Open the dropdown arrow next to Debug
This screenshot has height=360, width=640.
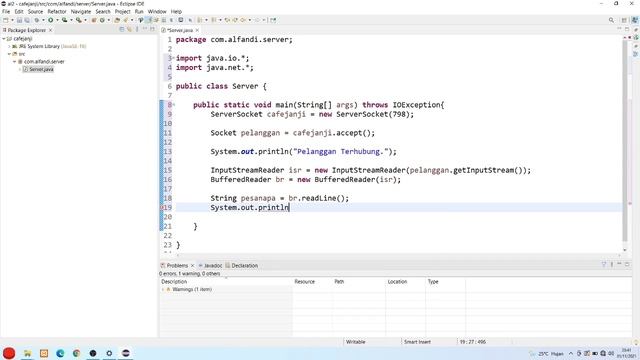pyautogui.click(x=43, y=20)
